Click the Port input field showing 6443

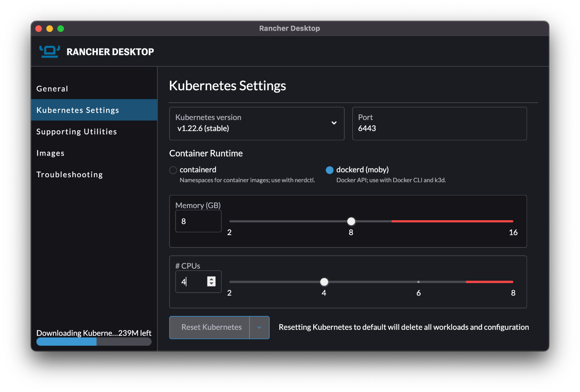[440, 123]
